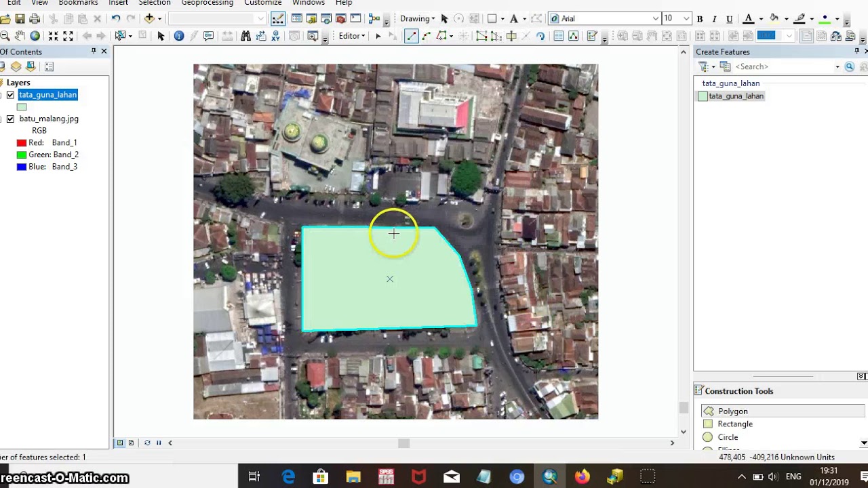Toggle italic text formatting
The image size is (868, 488).
(715, 19)
